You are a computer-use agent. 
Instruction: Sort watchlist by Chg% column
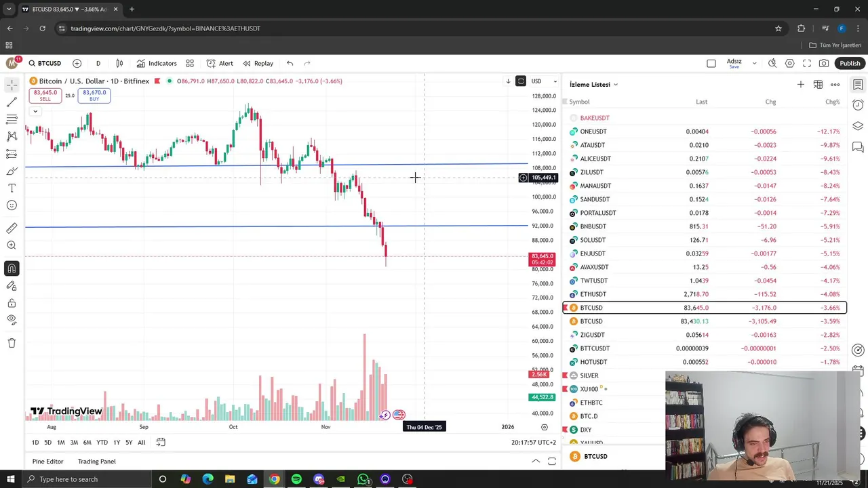pyautogui.click(x=832, y=102)
